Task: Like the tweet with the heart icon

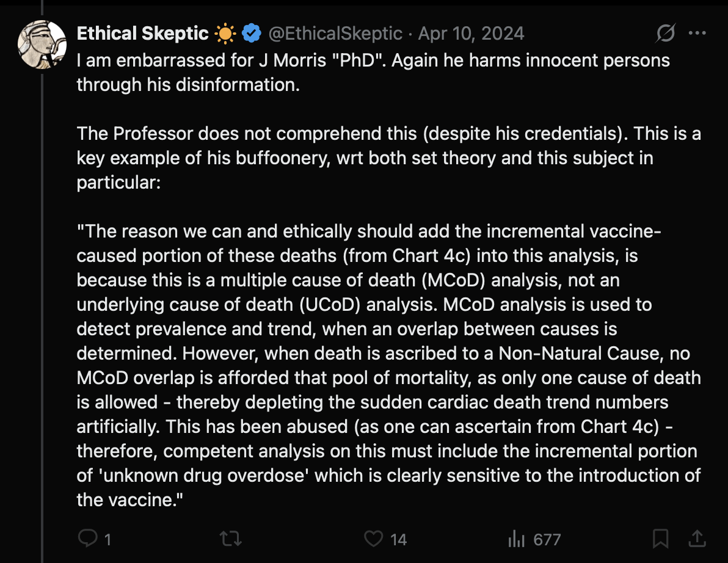Action: pos(373,539)
